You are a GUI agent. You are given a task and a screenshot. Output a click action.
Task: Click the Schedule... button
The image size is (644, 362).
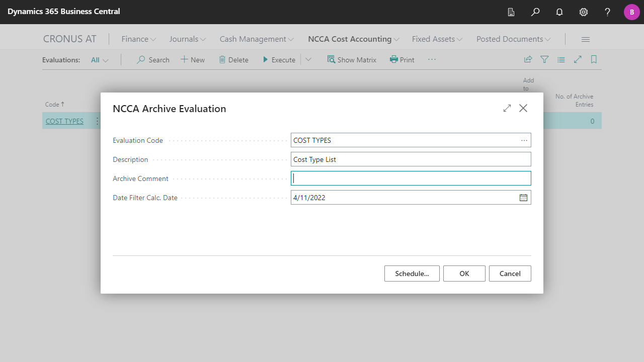[x=412, y=274]
